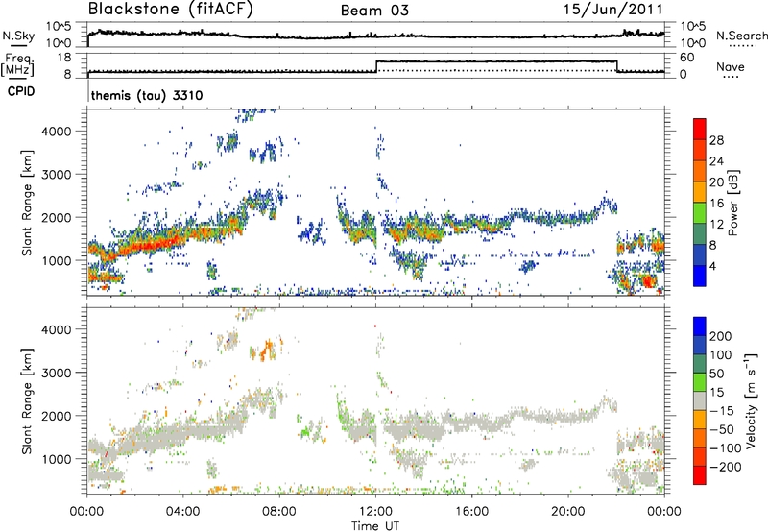Click the '18' frequency axis tick
768x532 pixels.
(x=63, y=58)
